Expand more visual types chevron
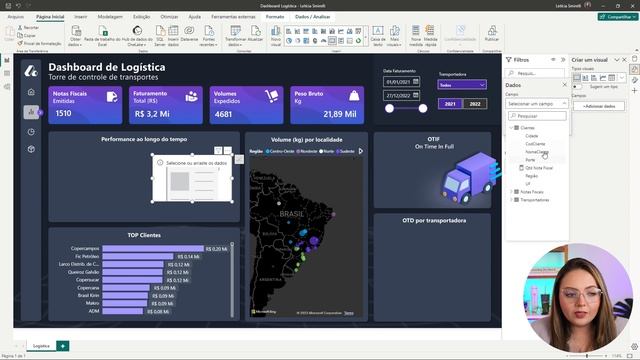The image size is (640, 360). [x=622, y=78]
